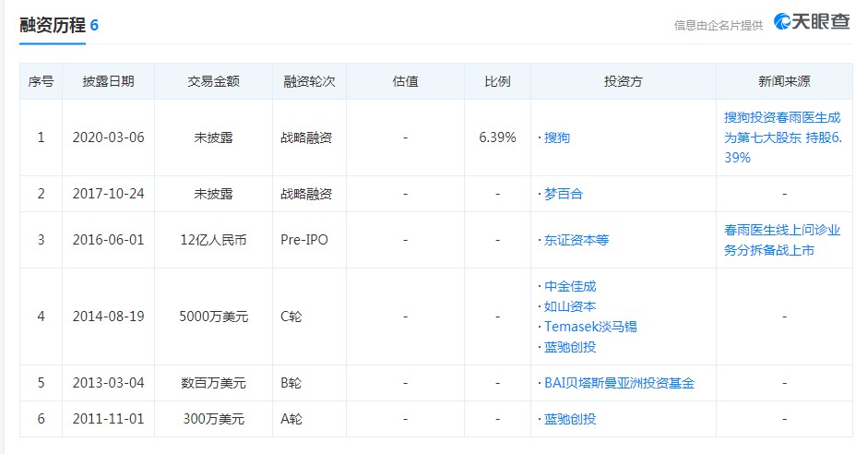The image size is (868, 454).
Task: Click the 信息由企名片提供 source note
Action: (x=719, y=25)
